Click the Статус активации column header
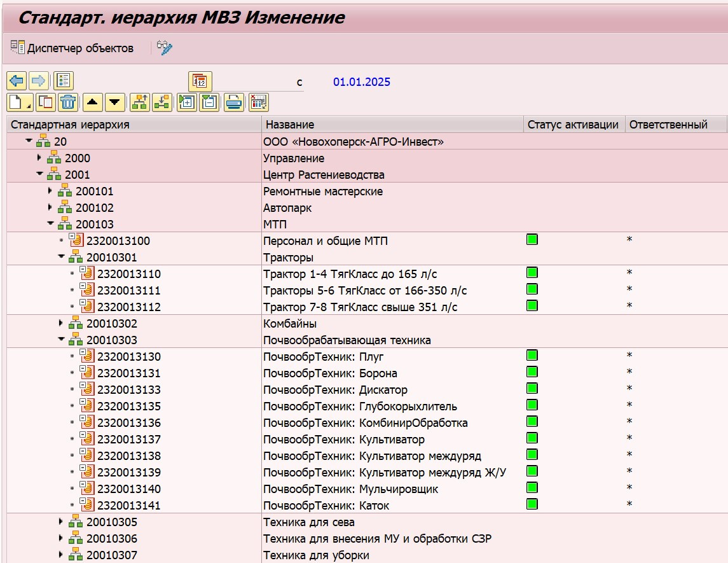The width and height of the screenshot is (728, 563). tap(572, 125)
